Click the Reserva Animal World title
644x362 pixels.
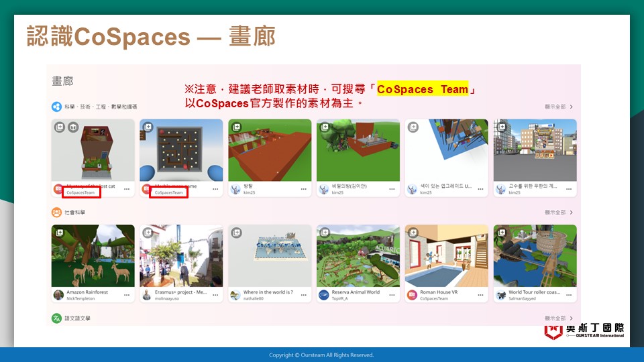coord(356,292)
